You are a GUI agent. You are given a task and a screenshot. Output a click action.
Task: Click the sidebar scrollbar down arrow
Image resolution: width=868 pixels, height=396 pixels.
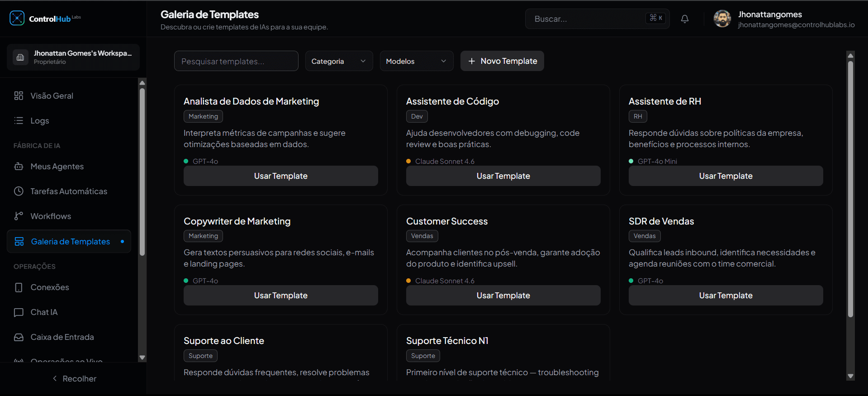[x=142, y=358]
